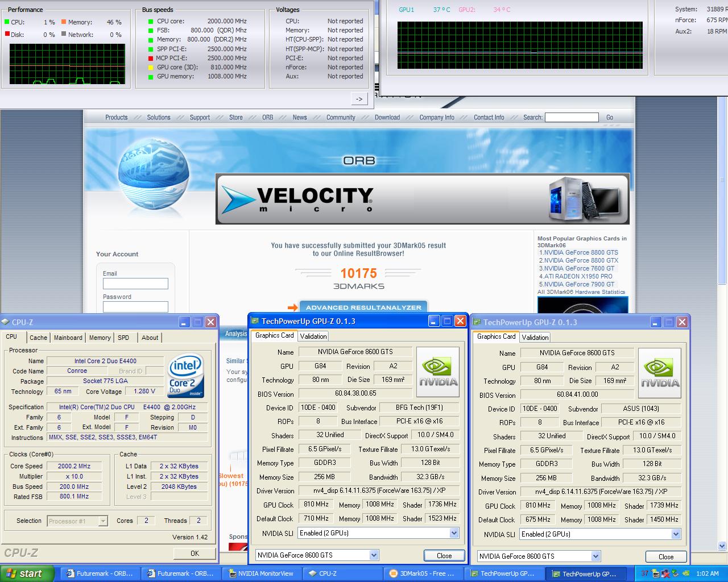Open the Windows Start menu
This screenshot has height=582, width=728.
(x=27, y=573)
